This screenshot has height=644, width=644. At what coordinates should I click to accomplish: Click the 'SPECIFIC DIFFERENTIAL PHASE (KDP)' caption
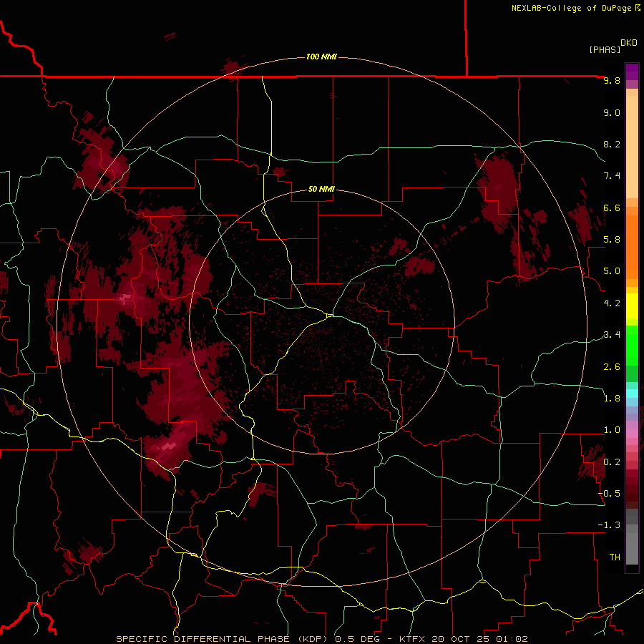click(224, 639)
